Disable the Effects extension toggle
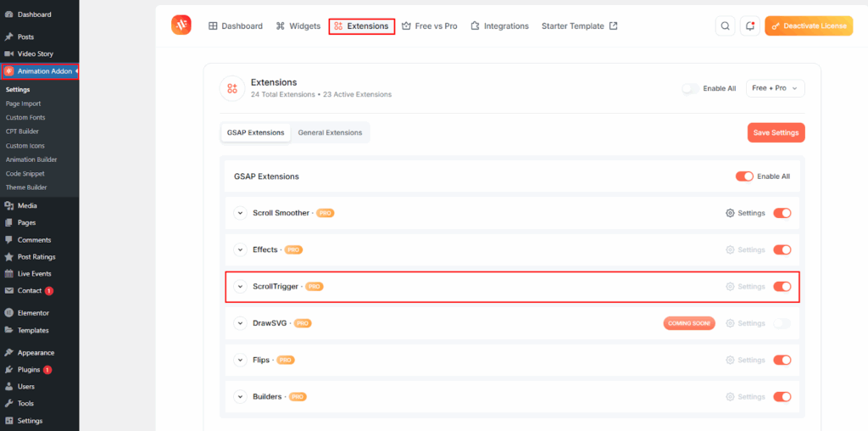The height and width of the screenshot is (431, 868). pos(782,249)
